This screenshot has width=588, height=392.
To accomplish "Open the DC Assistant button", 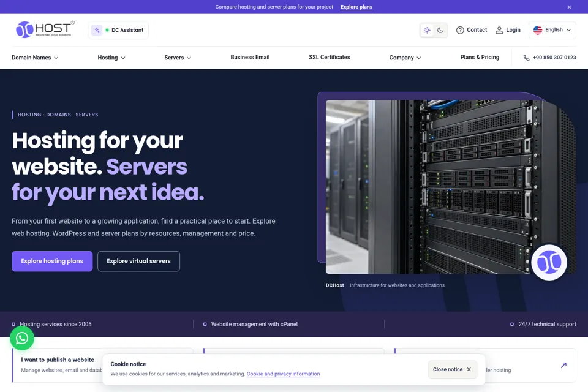I will [118, 30].
